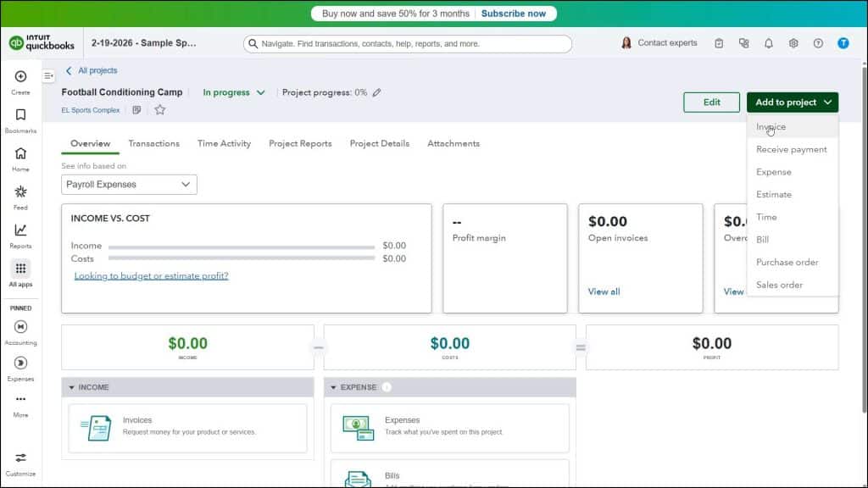868x488 pixels.
Task: Click the Edit button
Action: click(x=711, y=102)
